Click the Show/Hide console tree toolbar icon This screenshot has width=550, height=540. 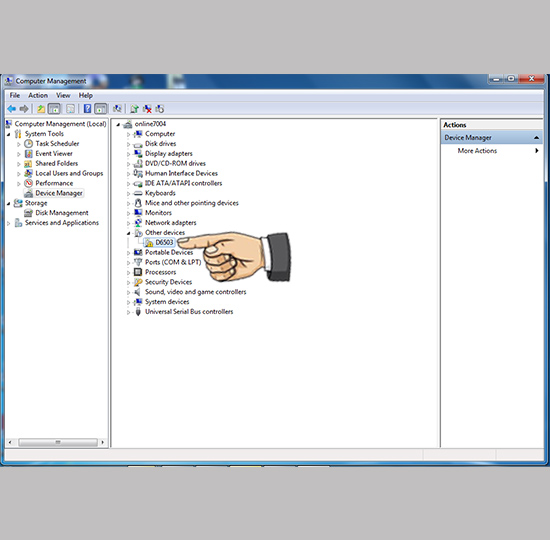pyautogui.click(x=54, y=109)
